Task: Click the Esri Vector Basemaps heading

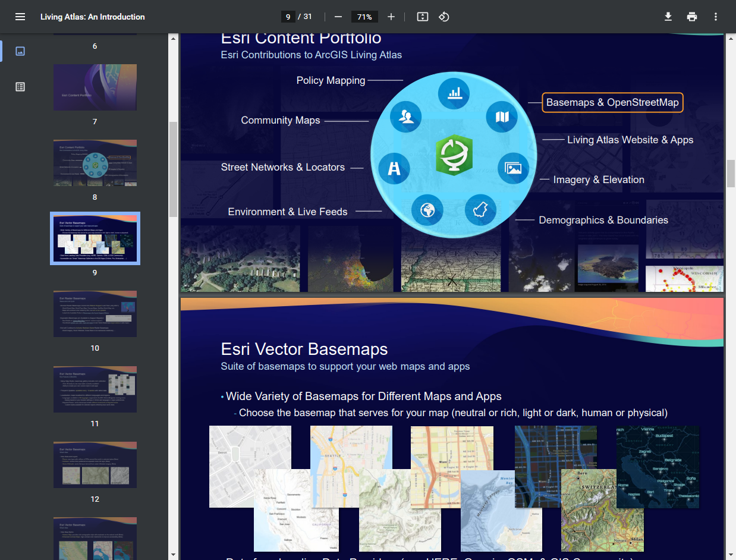Action: (304, 349)
